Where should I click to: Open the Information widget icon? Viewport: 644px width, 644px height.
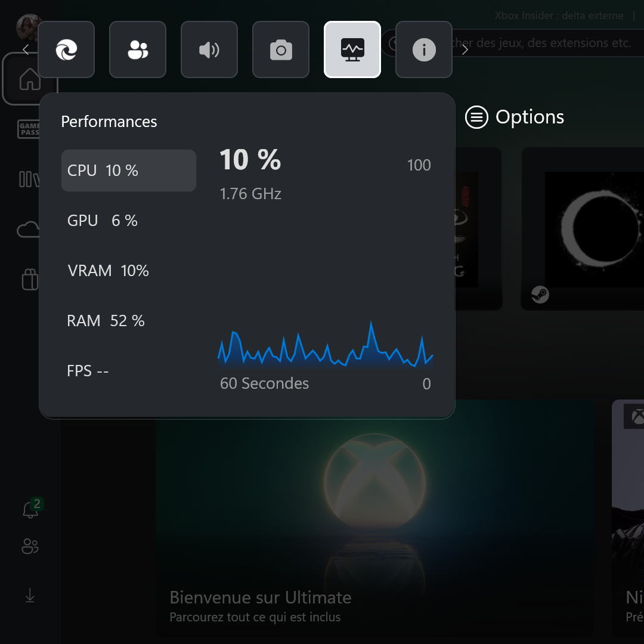click(x=424, y=50)
